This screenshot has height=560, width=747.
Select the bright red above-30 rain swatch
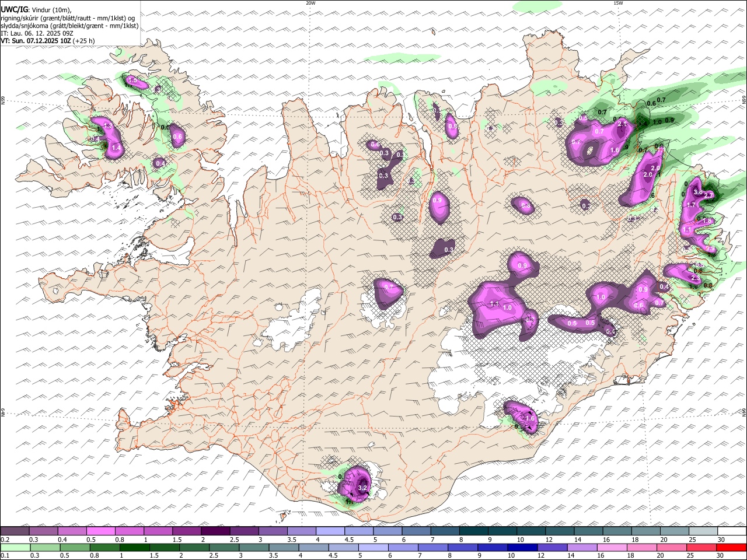731,548
